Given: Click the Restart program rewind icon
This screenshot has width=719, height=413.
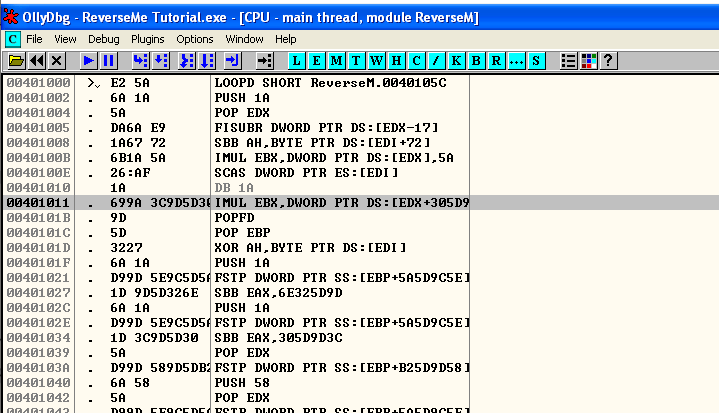Looking at the screenshot, I should (x=37, y=61).
